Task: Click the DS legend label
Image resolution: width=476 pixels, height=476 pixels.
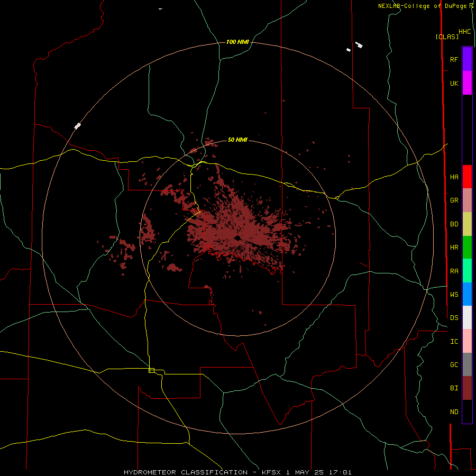Action: click(454, 318)
